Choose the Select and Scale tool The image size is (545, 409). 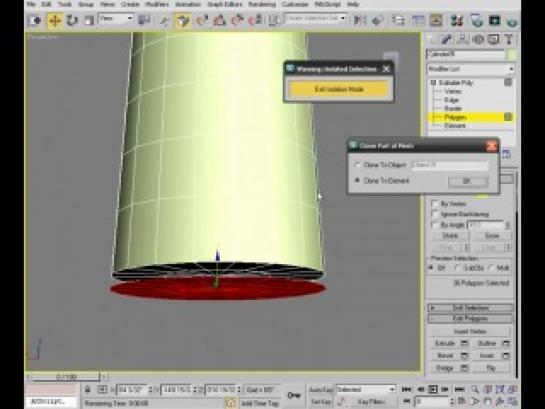(x=89, y=21)
